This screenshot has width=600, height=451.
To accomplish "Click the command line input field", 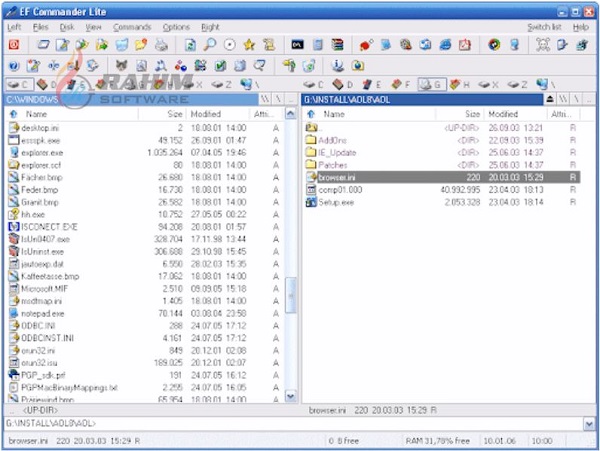I will click(x=293, y=423).
